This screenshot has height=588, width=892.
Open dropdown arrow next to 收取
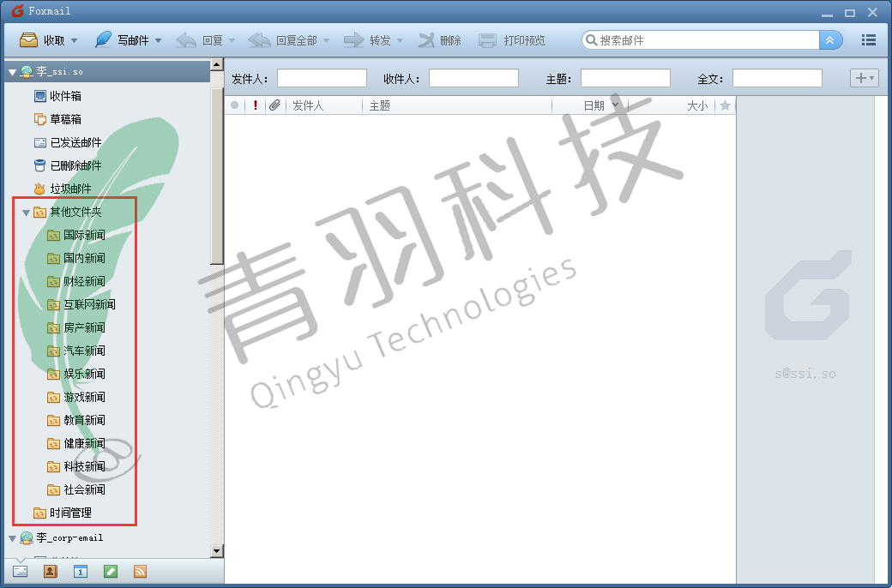(75, 40)
